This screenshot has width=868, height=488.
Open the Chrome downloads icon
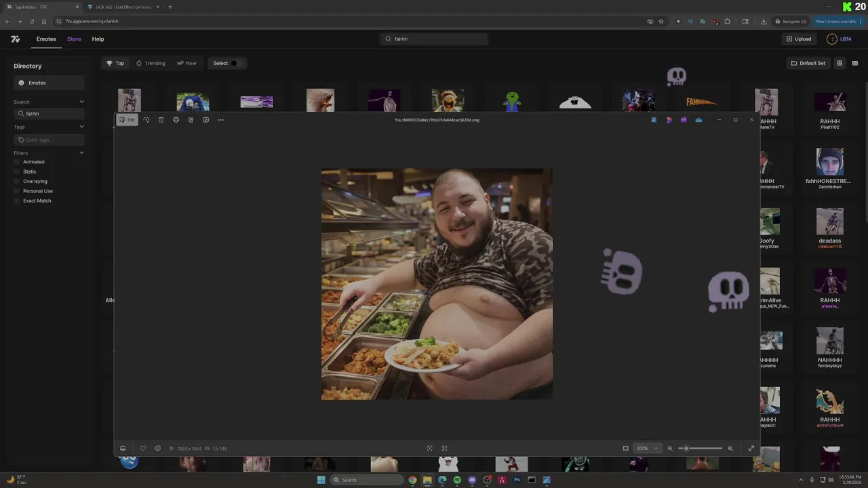[x=764, y=21]
